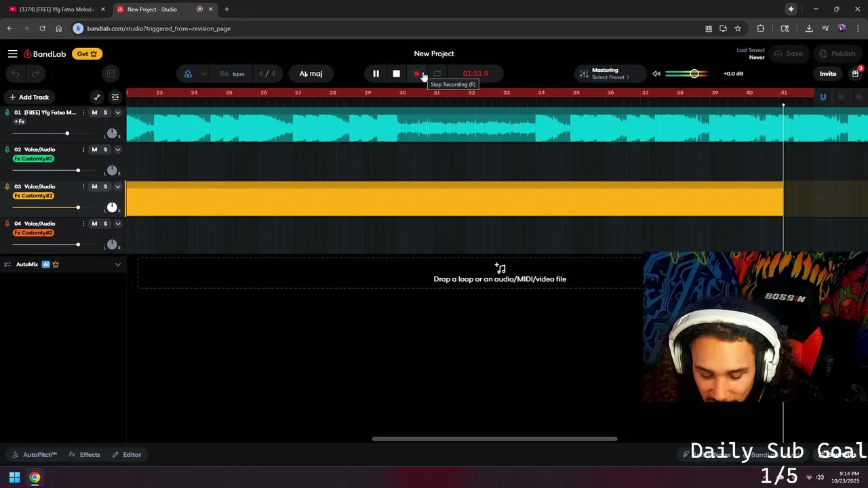868x488 pixels.
Task: Click the BandLab logo
Action: (45, 54)
